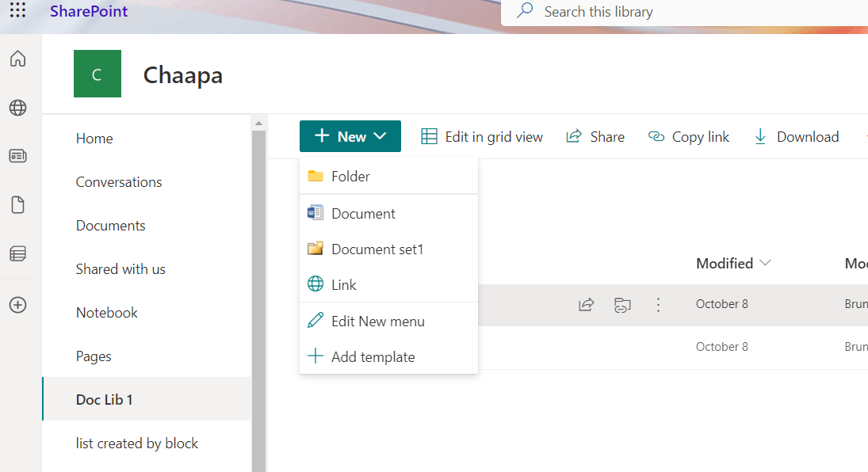Click the Link globe icon in menu
This screenshot has height=472, width=868.
(x=315, y=284)
